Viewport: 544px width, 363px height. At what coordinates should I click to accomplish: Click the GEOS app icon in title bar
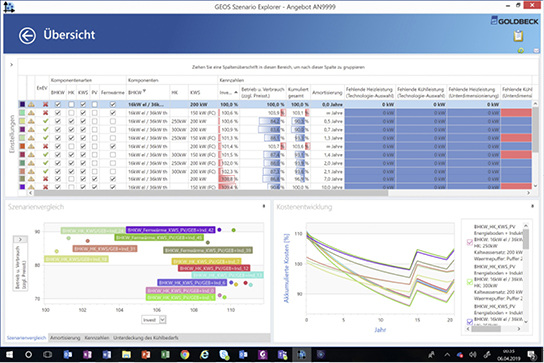tap(8, 7)
